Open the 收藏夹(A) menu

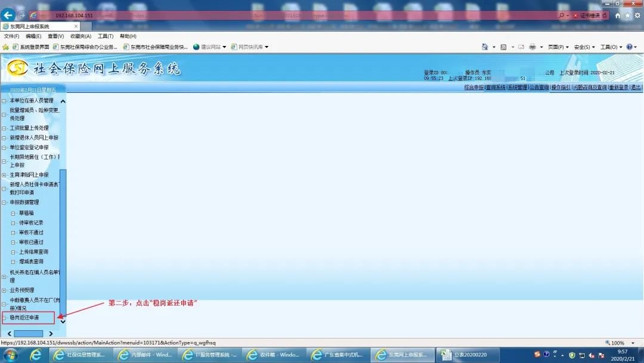tap(81, 36)
